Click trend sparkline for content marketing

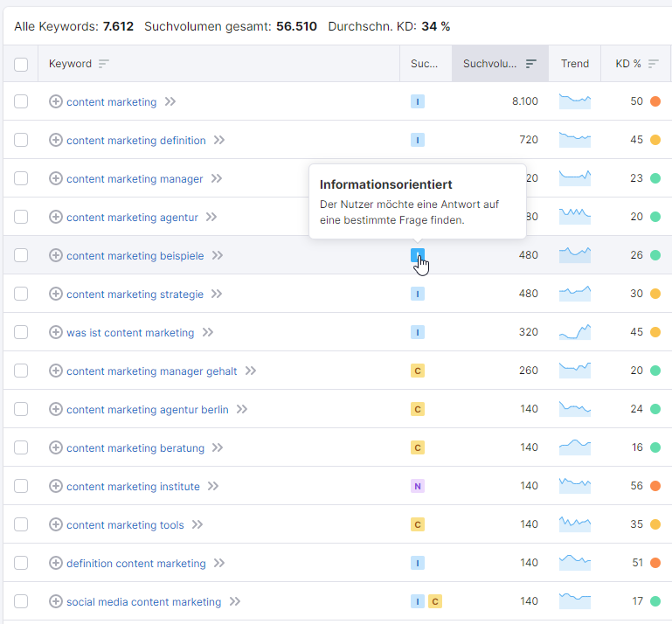click(x=575, y=101)
